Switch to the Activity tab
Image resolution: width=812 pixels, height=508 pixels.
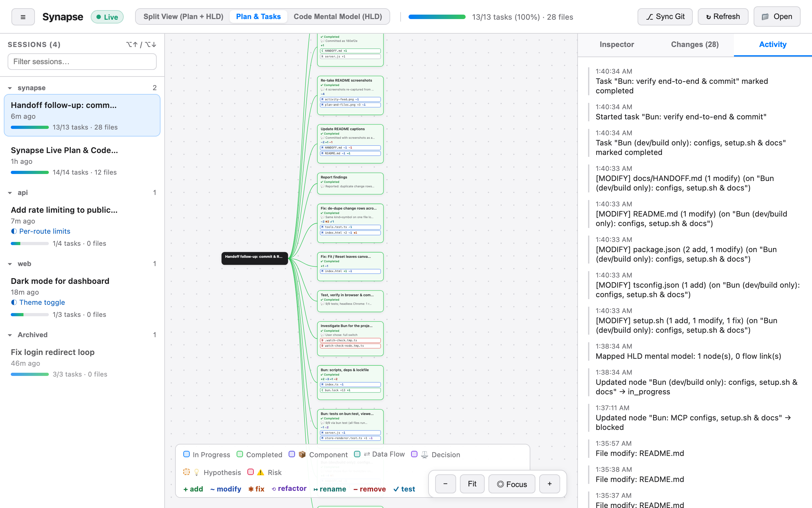(x=772, y=44)
